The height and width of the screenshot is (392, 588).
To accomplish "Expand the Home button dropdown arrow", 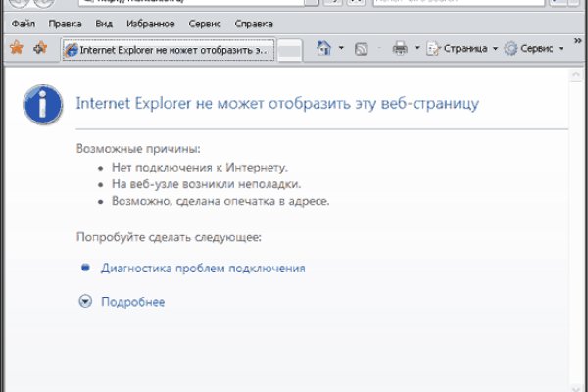I will (341, 47).
